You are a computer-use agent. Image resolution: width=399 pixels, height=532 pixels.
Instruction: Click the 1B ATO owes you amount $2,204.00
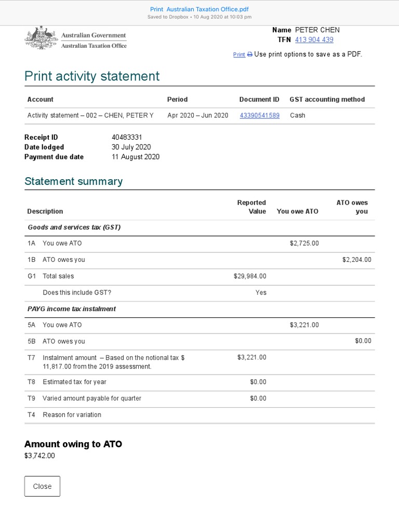click(x=356, y=260)
